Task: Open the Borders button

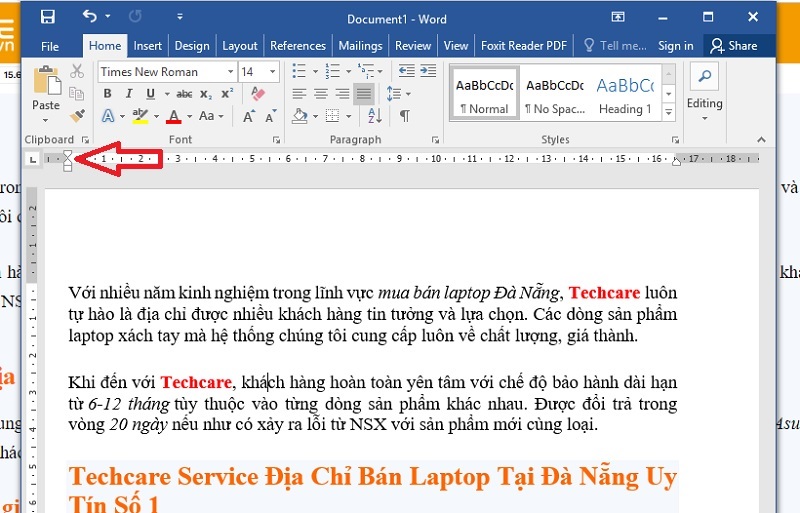Action: coord(333,116)
